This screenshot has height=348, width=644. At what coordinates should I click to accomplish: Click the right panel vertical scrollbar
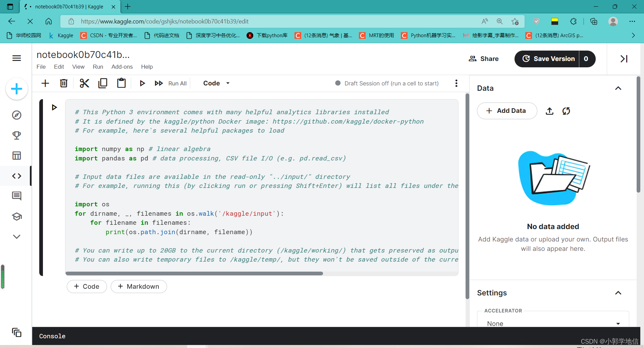click(638, 134)
